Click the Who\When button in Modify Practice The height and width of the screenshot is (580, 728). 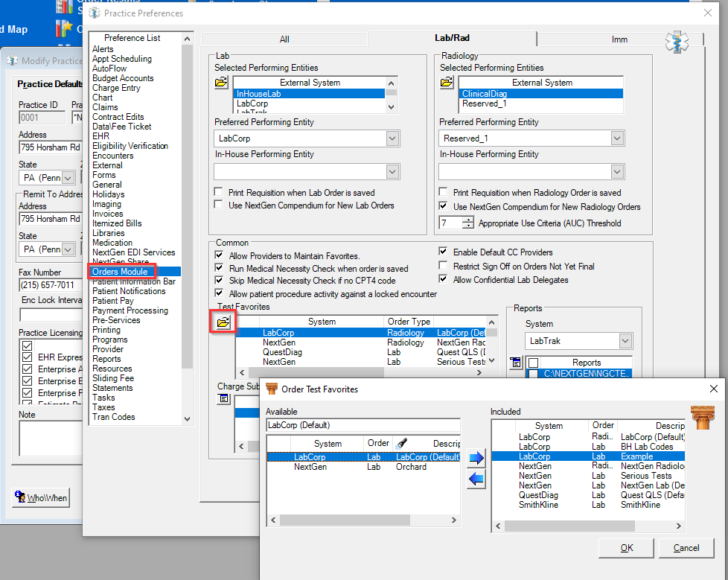point(41,498)
